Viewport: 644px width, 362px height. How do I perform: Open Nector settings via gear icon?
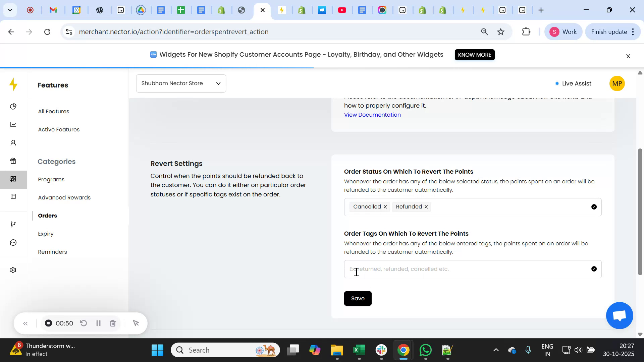(13, 270)
